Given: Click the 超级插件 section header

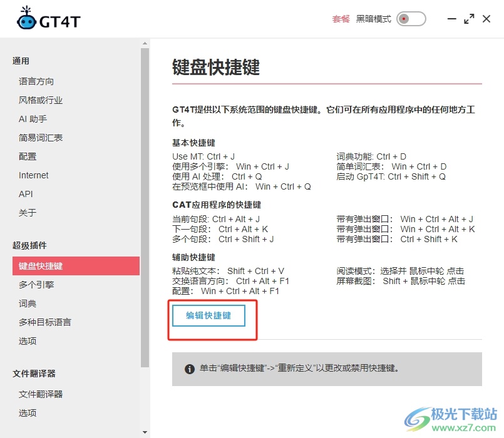Looking at the screenshot, I should (x=29, y=245).
